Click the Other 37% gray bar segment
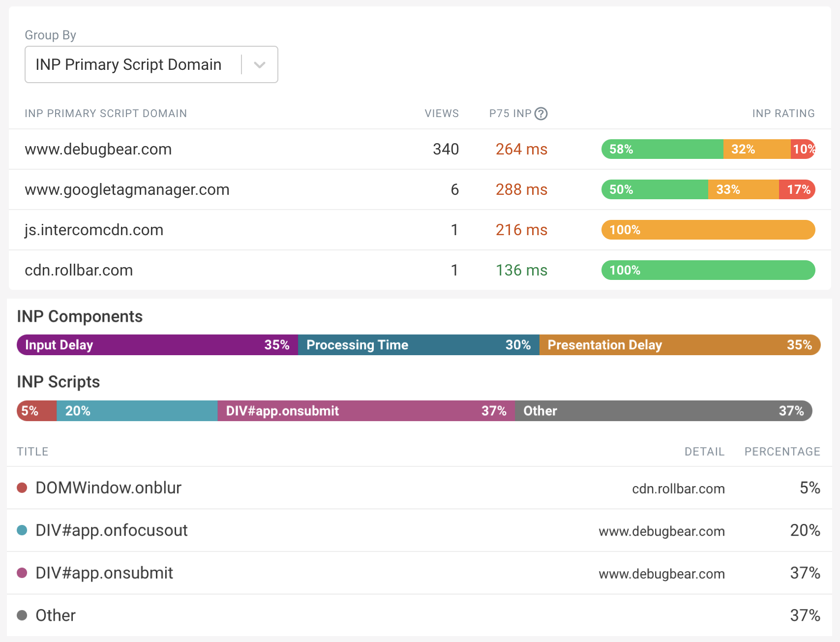 (x=663, y=411)
